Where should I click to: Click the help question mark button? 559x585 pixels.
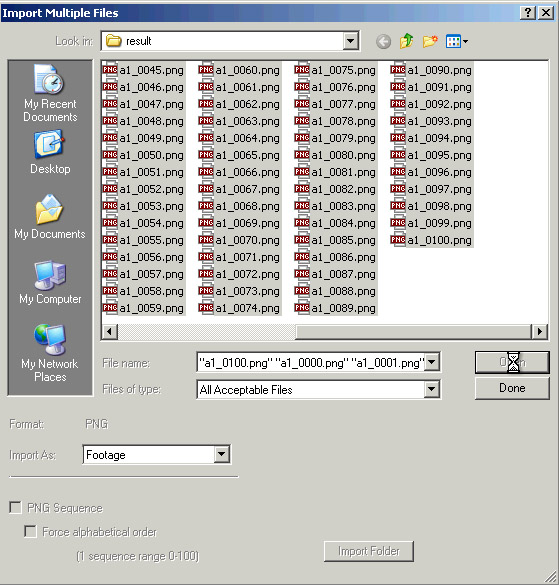click(x=528, y=13)
